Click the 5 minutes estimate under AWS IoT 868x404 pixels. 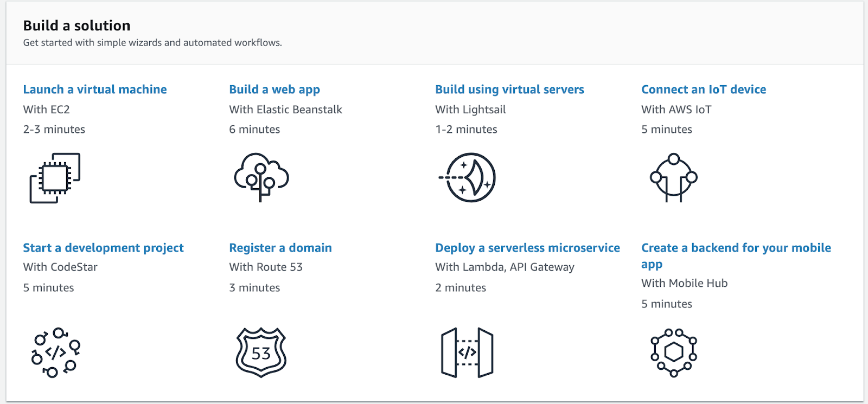[667, 130]
